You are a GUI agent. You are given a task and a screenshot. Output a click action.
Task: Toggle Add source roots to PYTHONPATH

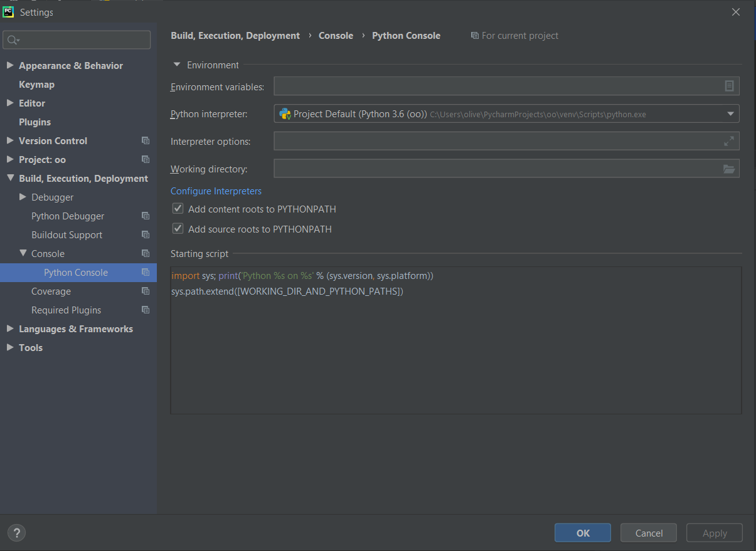click(178, 229)
